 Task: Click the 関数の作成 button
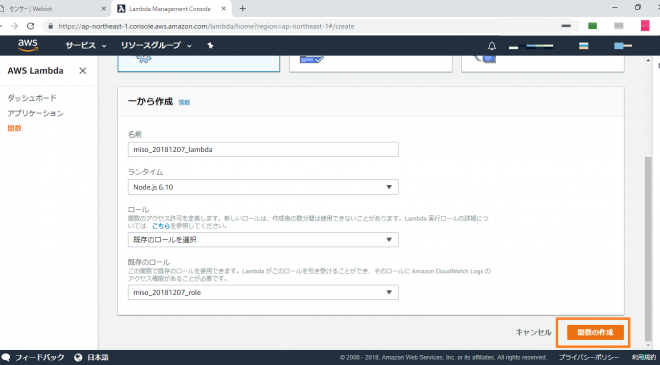[x=595, y=332]
